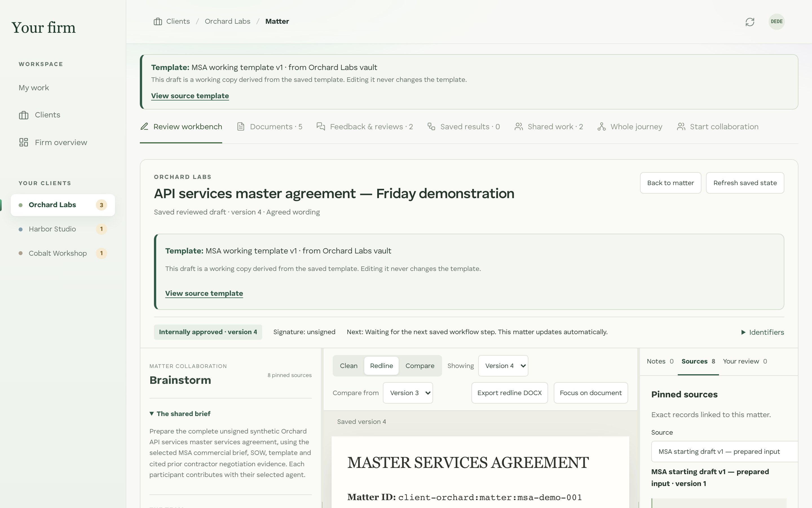Click the pencil icon on Review workbench

click(x=144, y=127)
